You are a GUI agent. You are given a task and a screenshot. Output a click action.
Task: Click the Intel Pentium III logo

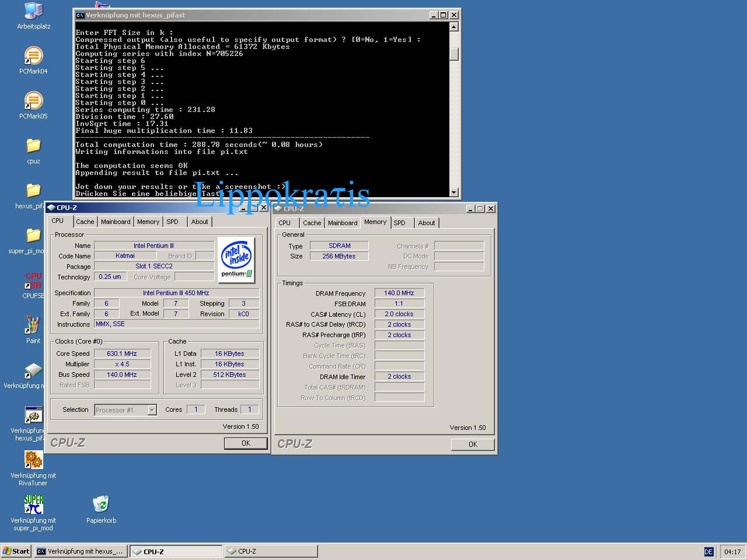[x=236, y=260]
